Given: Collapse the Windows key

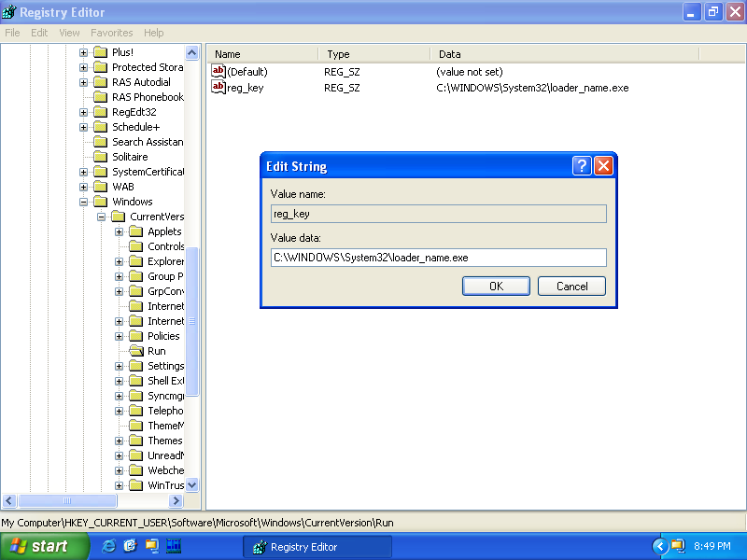Looking at the screenshot, I should [x=83, y=202].
